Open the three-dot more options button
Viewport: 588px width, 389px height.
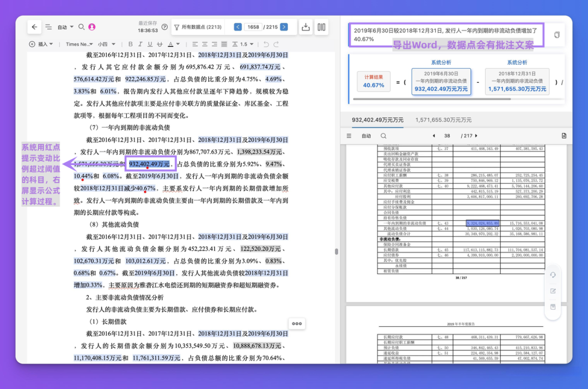click(297, 324)
